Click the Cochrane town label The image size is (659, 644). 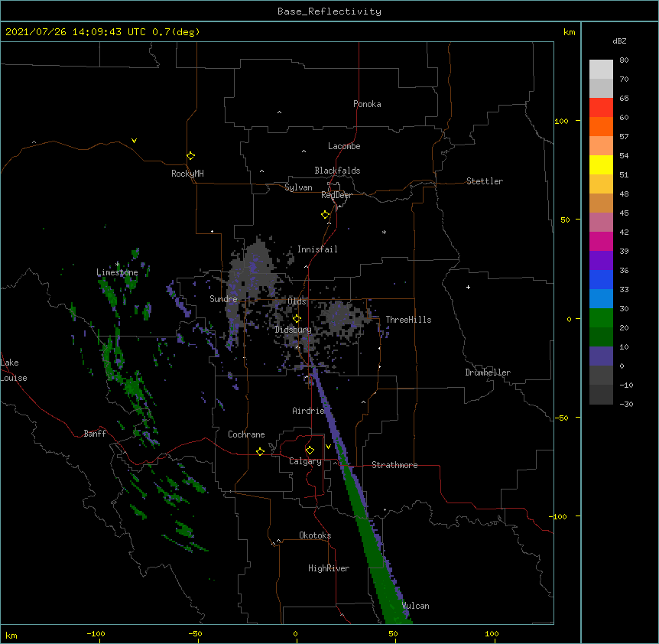tap(246, 434)
